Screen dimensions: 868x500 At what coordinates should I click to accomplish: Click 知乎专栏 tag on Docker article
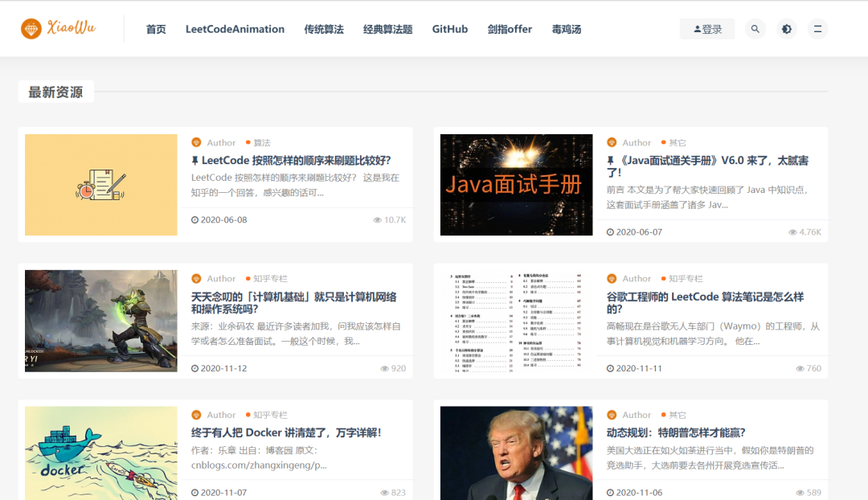tap(270, 415)
